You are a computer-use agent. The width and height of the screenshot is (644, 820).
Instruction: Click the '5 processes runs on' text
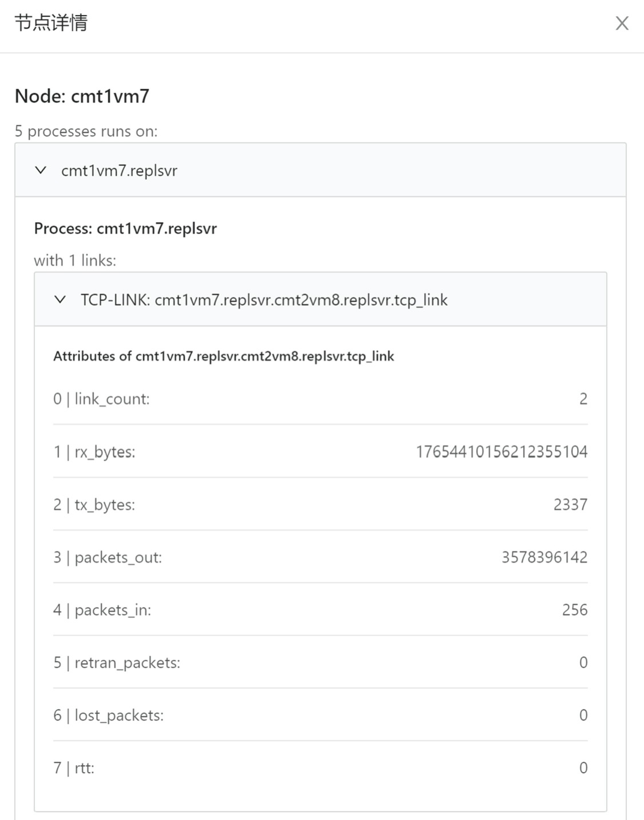click(86, 131)
